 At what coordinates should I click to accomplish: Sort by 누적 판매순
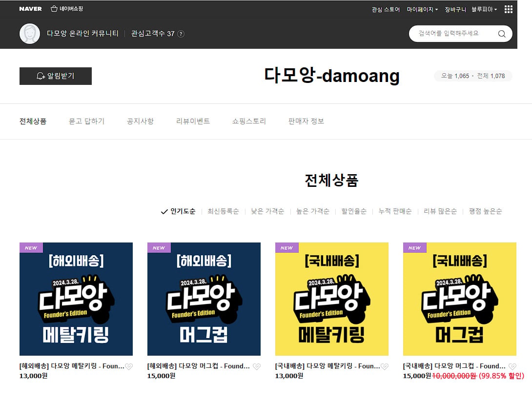point(395,211)
